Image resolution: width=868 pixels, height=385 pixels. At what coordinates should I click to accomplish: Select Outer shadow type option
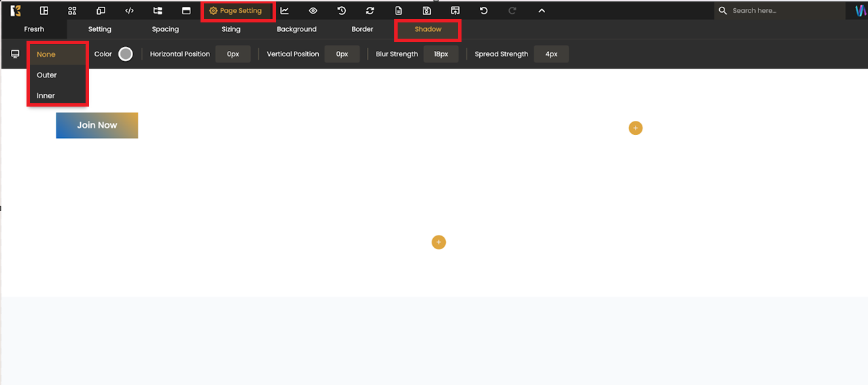[47, 75]
